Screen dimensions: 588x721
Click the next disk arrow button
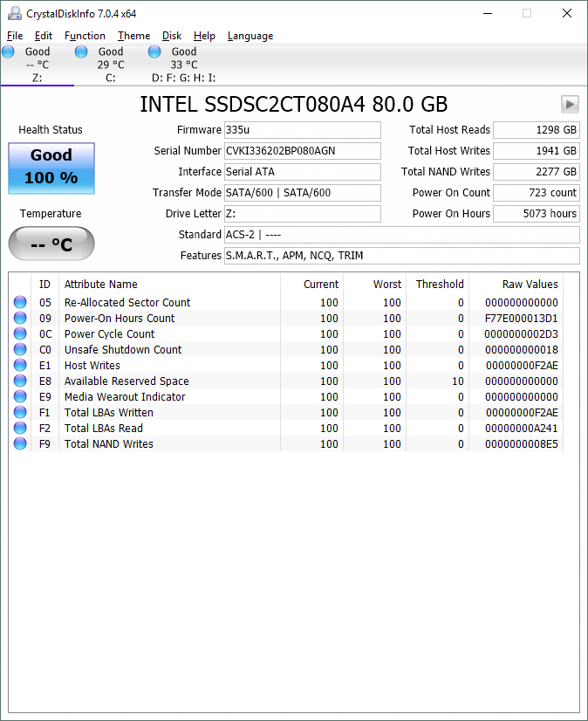570,105
